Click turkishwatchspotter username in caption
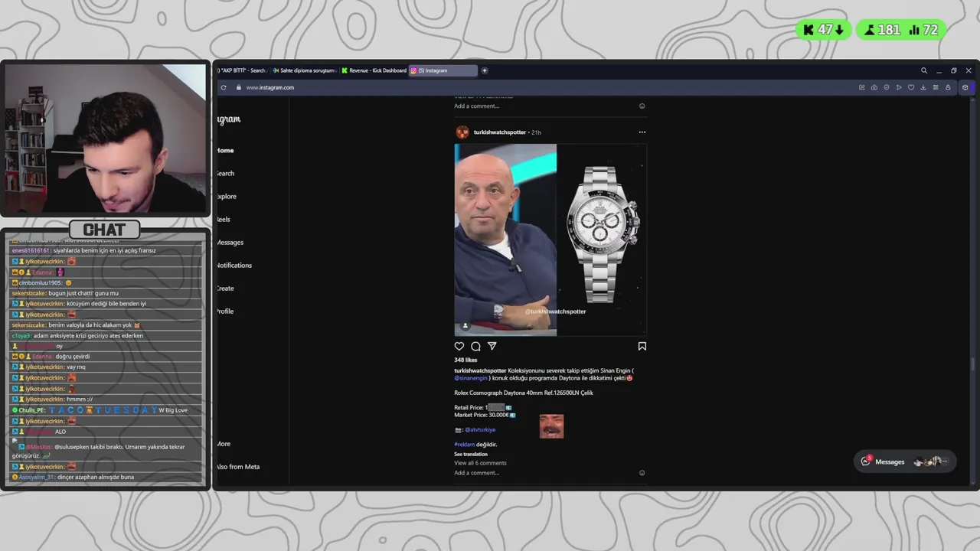Viewport: 980px width, 551px height. [480, 371]
